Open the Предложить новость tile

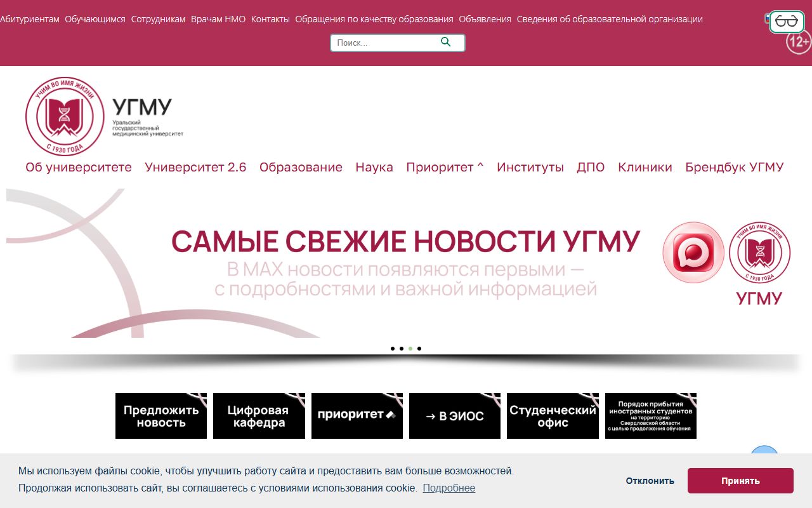click(x=161, y=416)
